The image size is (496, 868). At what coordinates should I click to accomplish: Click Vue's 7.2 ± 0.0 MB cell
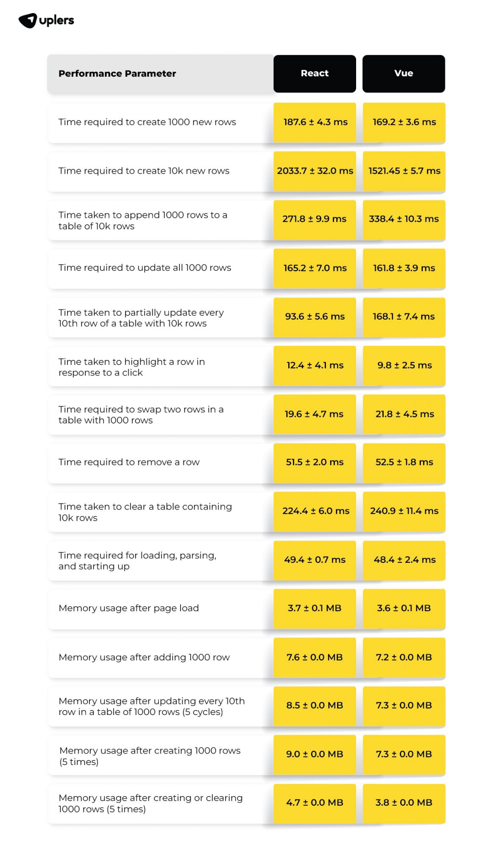pyautogui.click(x=404, y=657)
